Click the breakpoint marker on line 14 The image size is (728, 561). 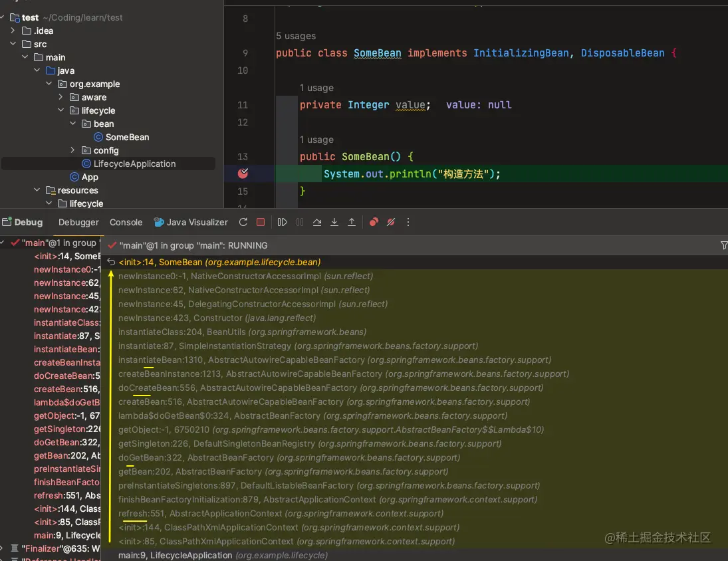(x=243, y=173)
